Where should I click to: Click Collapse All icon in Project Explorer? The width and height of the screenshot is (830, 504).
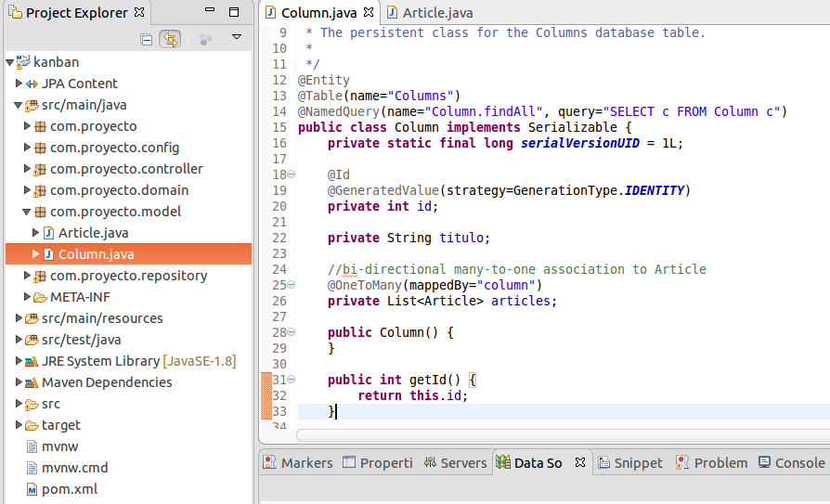point(146,40)
